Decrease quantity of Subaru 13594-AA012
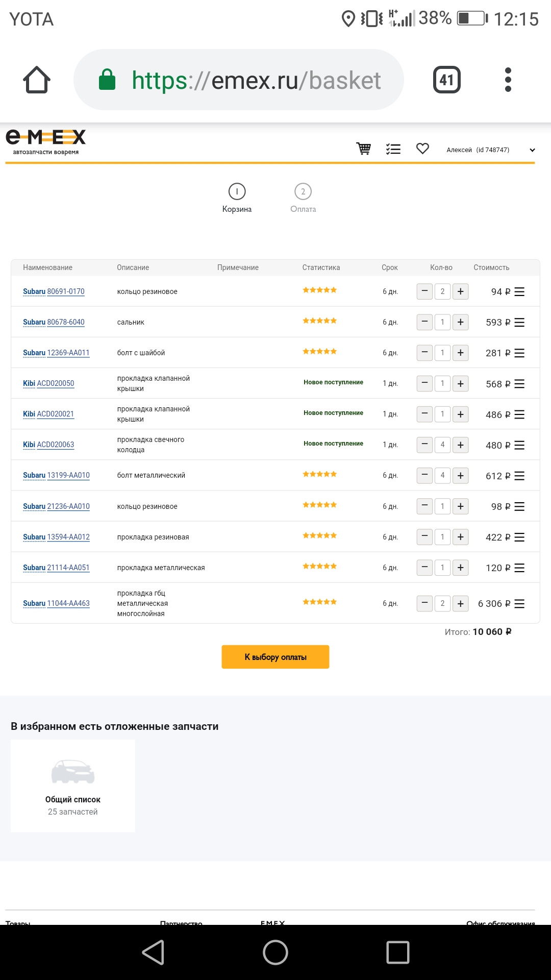Screen dimensions: 551x980 (424, 536)
